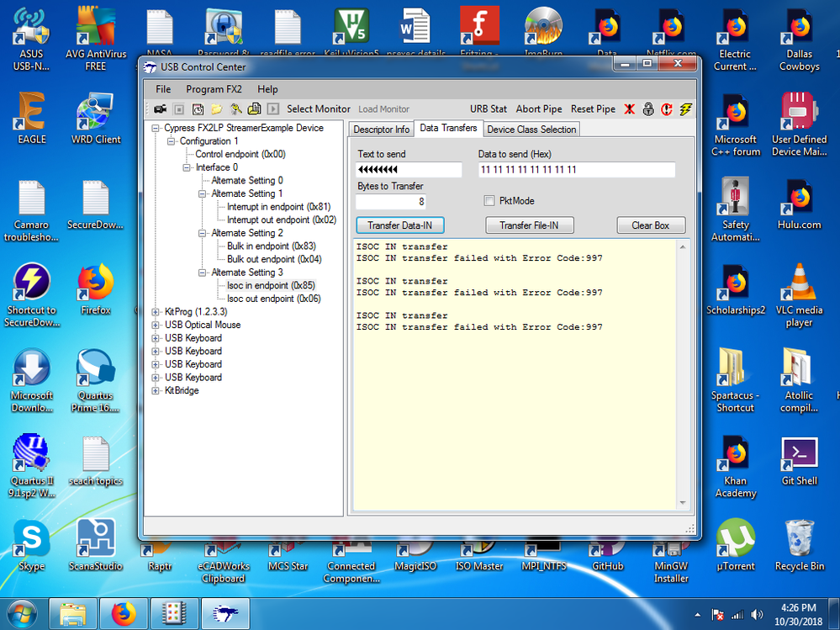Collapse the Alternate Setting 2 node
This screenshot has width=840, height=630.
[203, 233]
